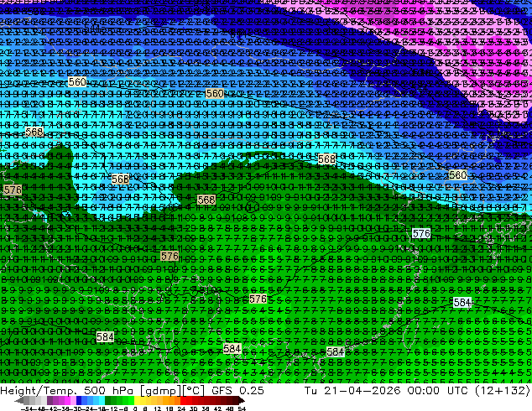This screenshot has height=411, width=532.
Task: Select the bright red segment of the colorbar
Action: pyautogui.click(x=183, y=400)
